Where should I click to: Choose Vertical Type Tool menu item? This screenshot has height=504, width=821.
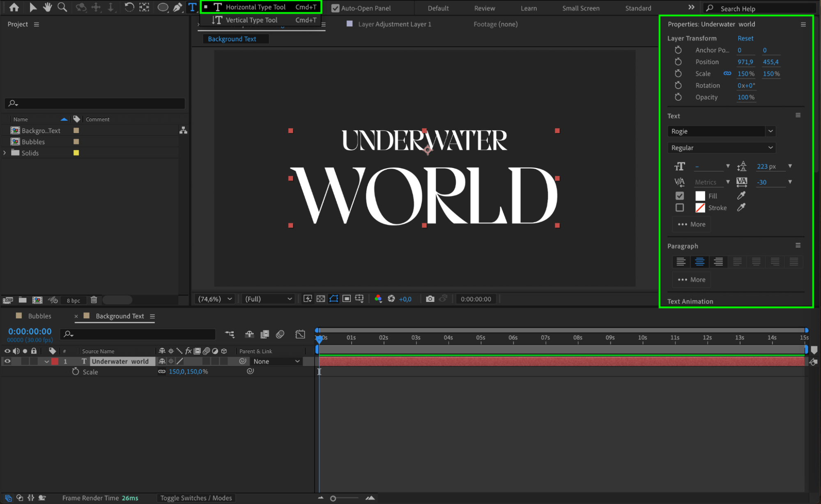251,20
